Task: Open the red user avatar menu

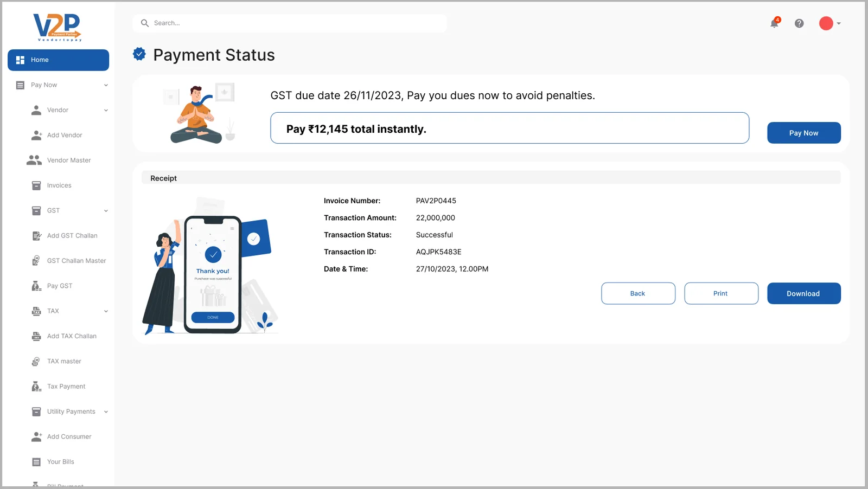Action: tap(826, 23)
